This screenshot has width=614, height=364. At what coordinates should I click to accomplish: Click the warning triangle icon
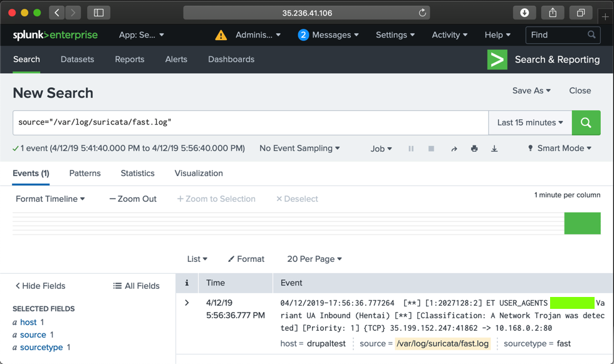(221, 35)
